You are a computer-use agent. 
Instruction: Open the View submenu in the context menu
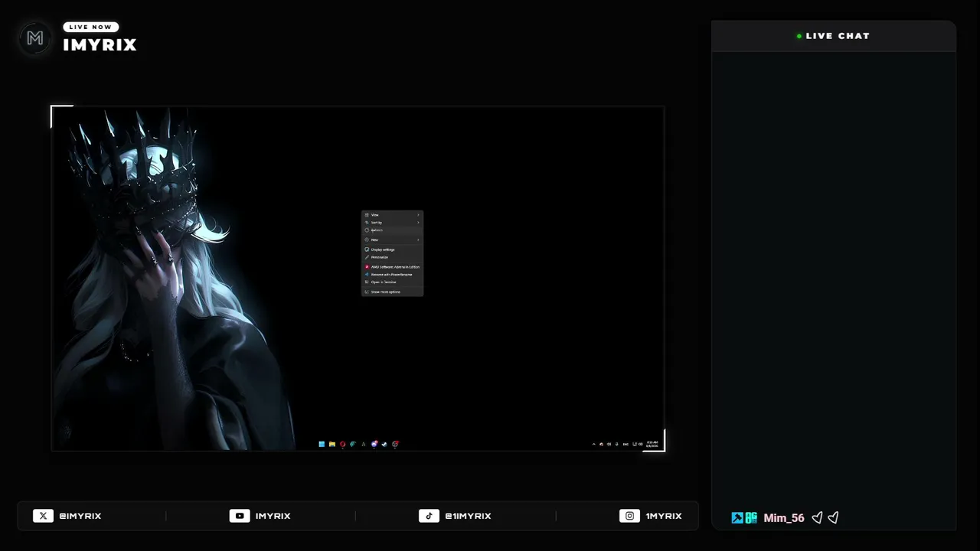click(x=392, y=215)
